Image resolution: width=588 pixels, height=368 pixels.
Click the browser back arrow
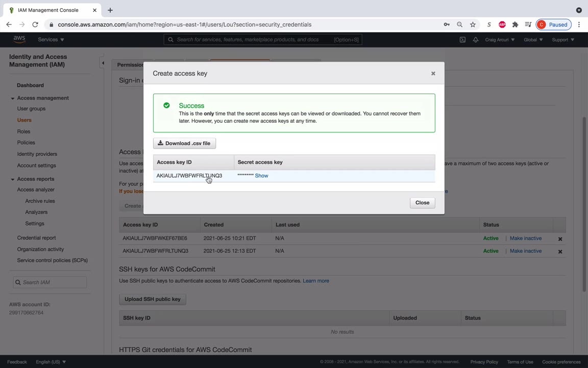[9, 25]
